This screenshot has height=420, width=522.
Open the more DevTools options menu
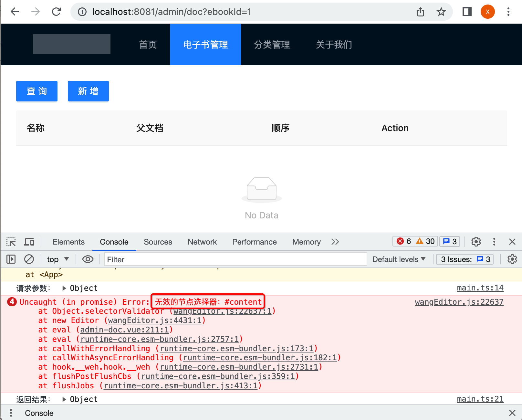494,241
